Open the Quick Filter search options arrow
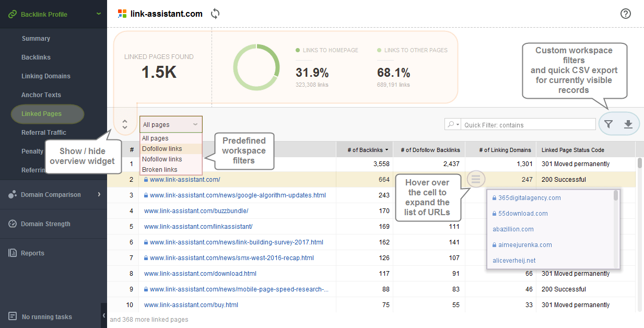 458,124
